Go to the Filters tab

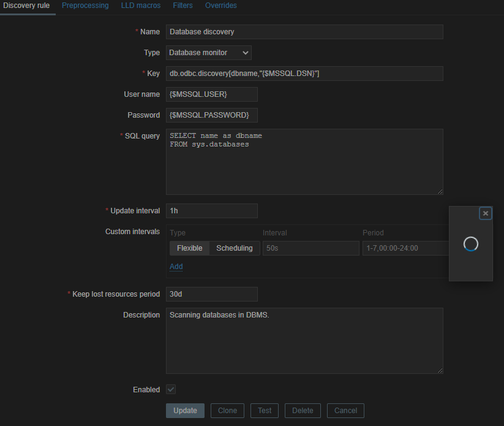pos(182,6)
